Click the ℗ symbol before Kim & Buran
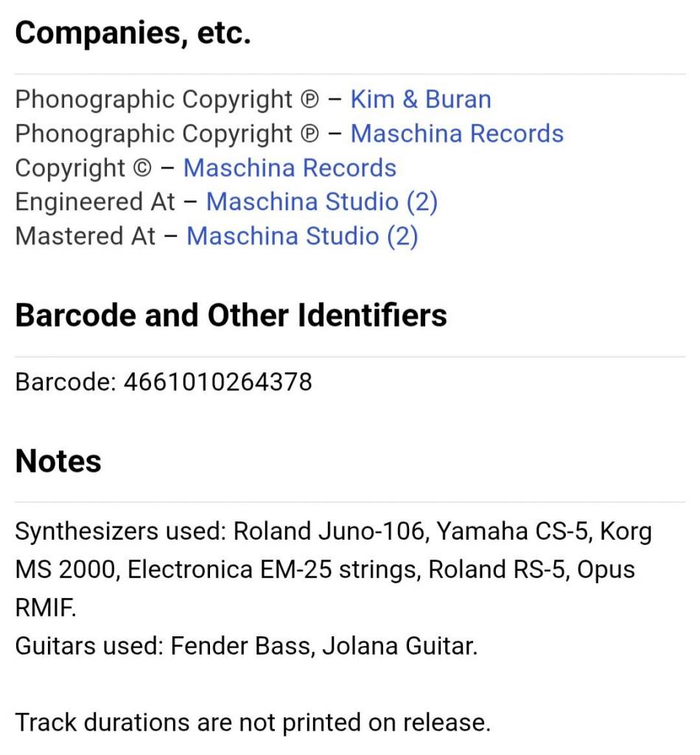Screen dimensions: 700x755 point(308,100)
